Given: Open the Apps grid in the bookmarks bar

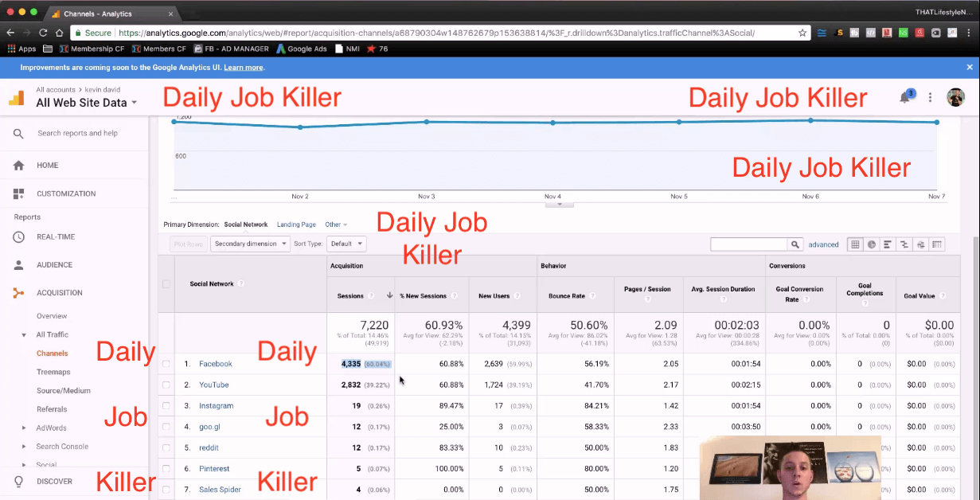Looking at the screenshot, I should [x=21, y=49].
